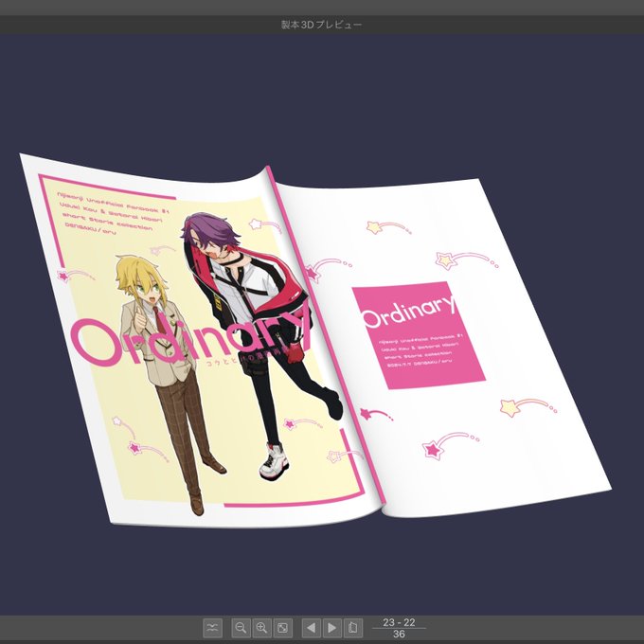
Task: Toggle the page curl display icon
Action: (212, 628)
